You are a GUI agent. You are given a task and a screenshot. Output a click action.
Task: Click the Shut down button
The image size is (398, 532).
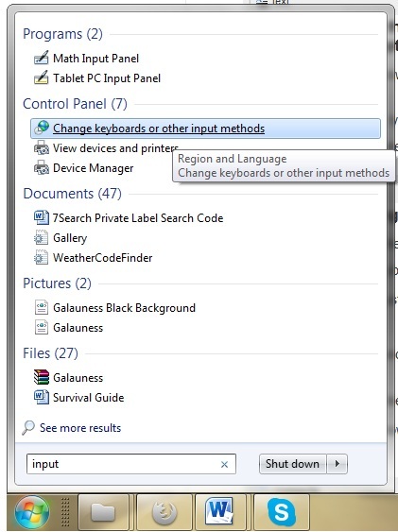292,463
